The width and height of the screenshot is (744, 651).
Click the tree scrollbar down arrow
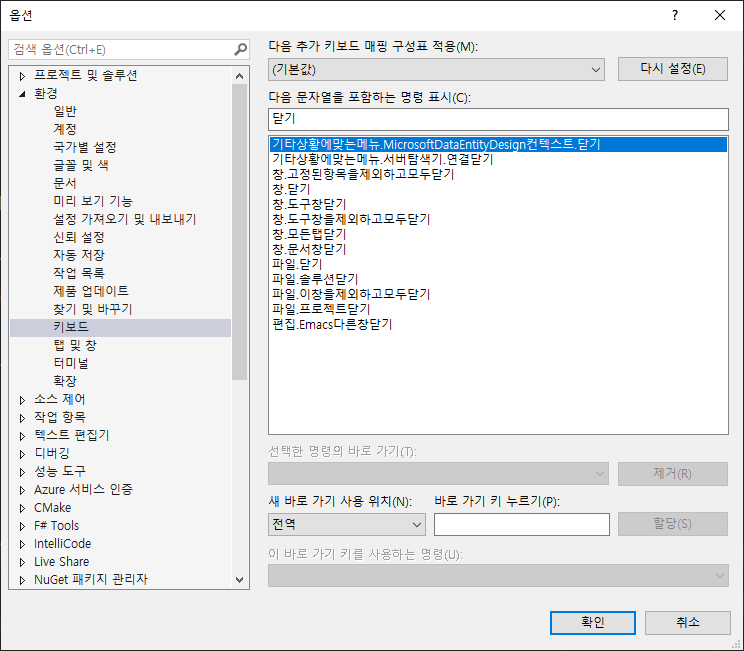coord(240,580)
